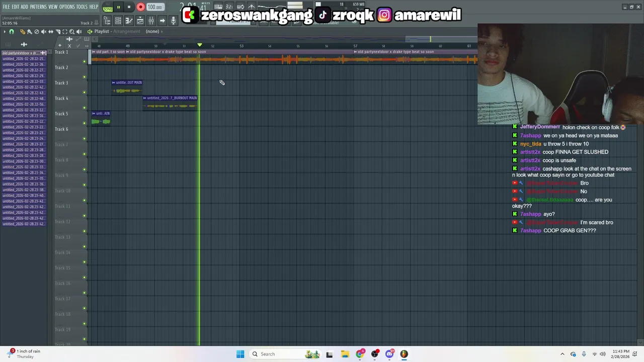Viewport: 644px width, 362px height.
Task: Mute Track 2 with its green dot
Action: coord(85,77)
